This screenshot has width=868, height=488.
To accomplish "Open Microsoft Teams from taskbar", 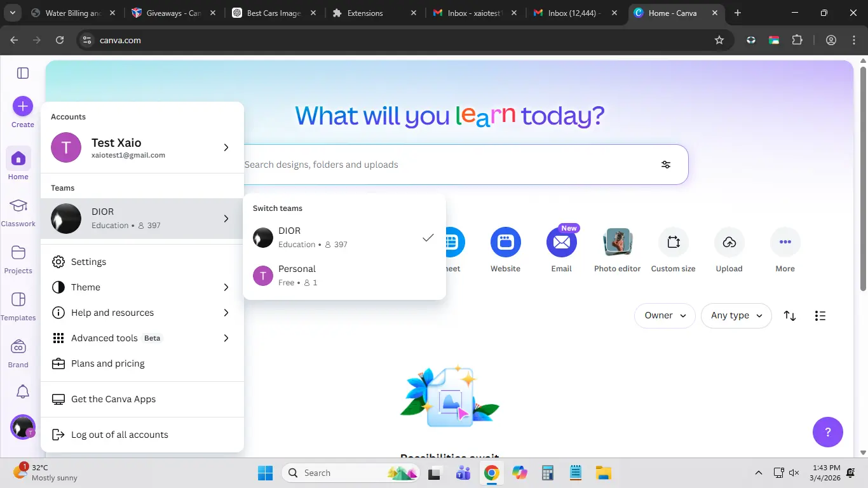I will 463,473.
